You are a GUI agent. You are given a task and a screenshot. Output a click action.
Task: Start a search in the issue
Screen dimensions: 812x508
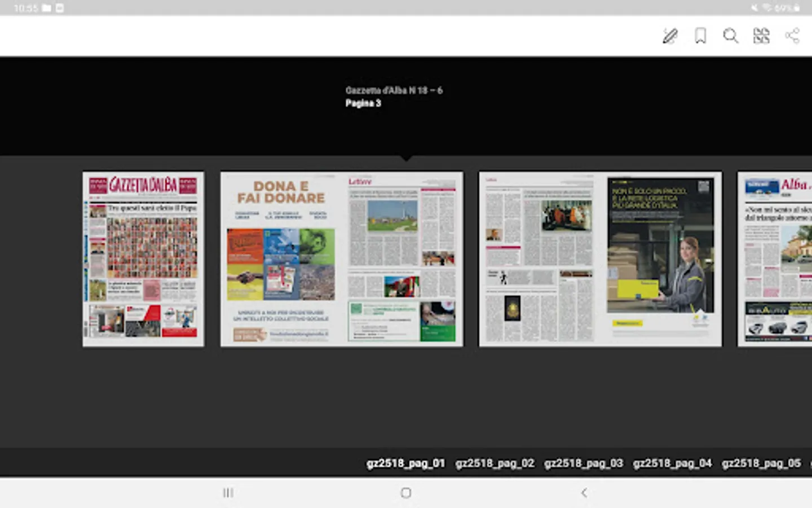coord(731,36)
